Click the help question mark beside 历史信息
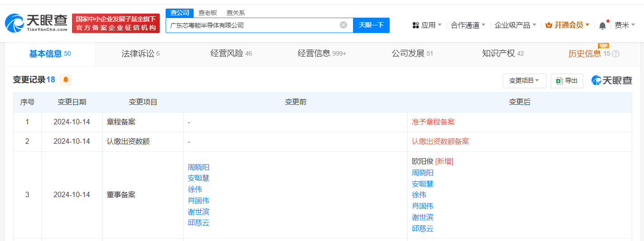644x241 pixels. tap(615, 54)
